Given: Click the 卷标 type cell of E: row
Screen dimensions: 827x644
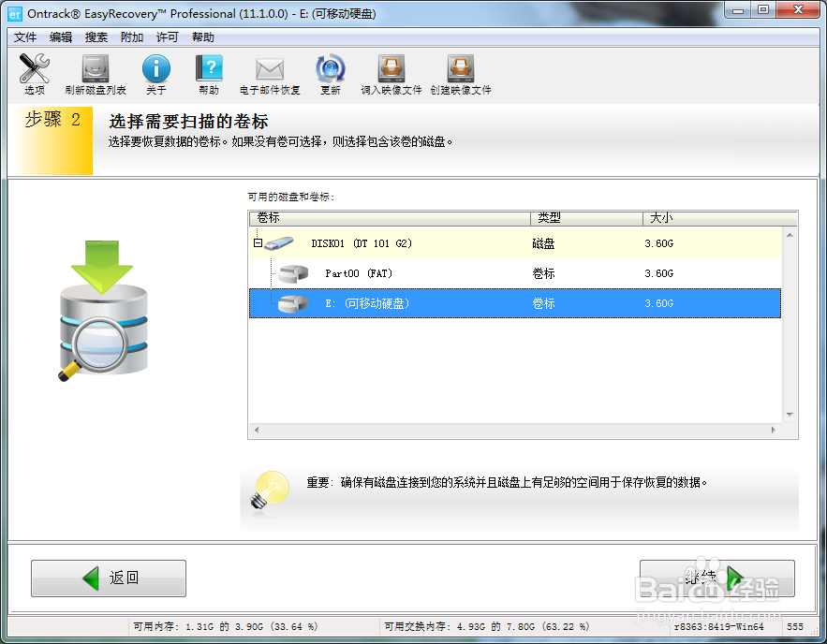Looking at the screenshot, I should coord(543,303).
